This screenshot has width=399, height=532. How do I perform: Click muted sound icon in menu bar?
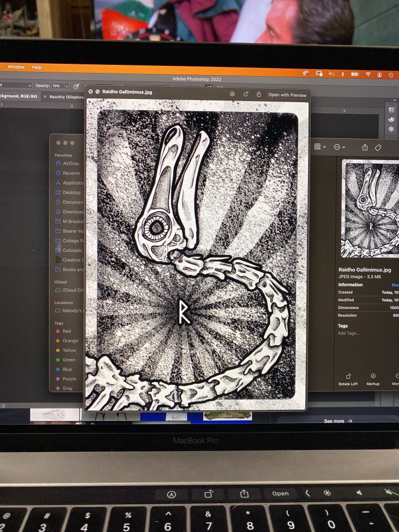(331, 73)
